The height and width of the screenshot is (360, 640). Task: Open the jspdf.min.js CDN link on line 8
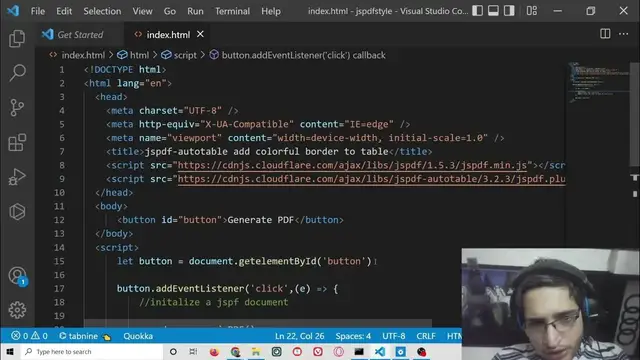click(x=352, y=165)
